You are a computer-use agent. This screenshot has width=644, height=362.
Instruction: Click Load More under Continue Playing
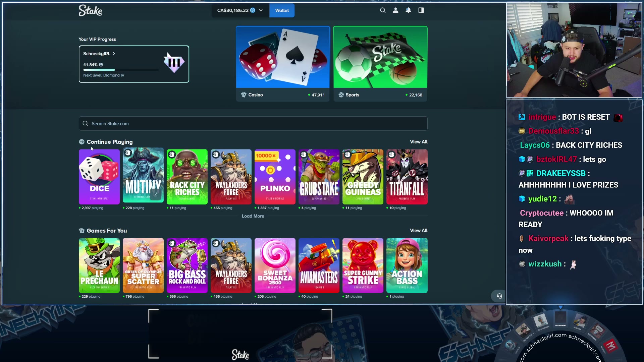click(253, 216)
